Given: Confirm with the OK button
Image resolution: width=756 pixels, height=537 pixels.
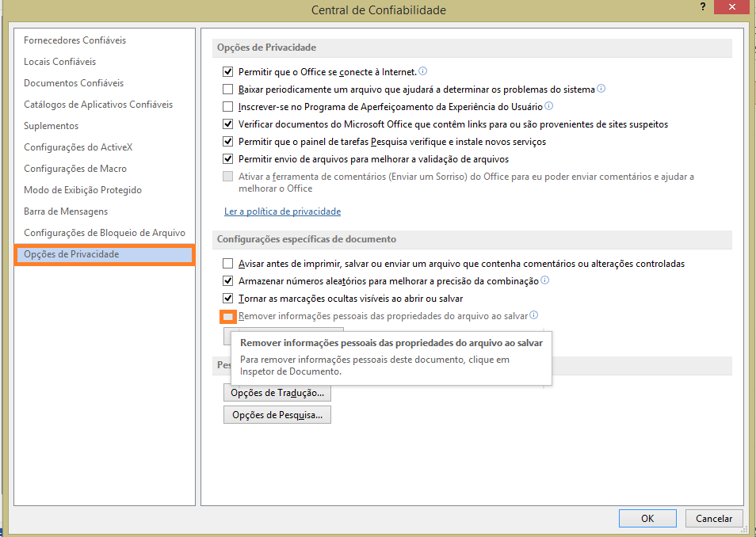Looking at the screenshot, I should (x=647, y=518).
